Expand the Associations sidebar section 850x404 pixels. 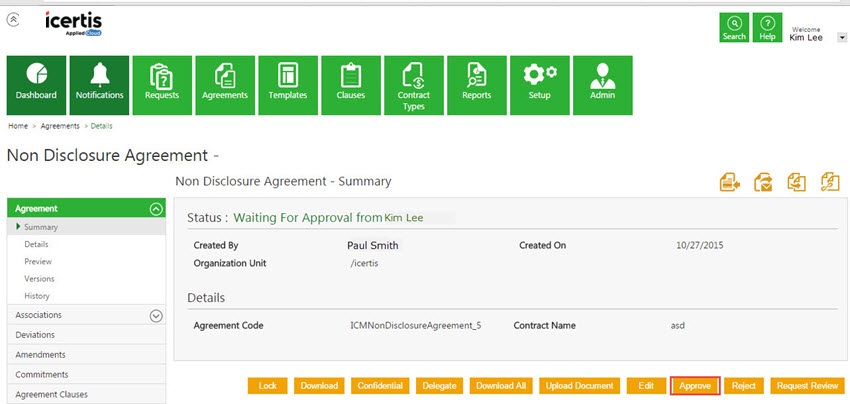155,316
